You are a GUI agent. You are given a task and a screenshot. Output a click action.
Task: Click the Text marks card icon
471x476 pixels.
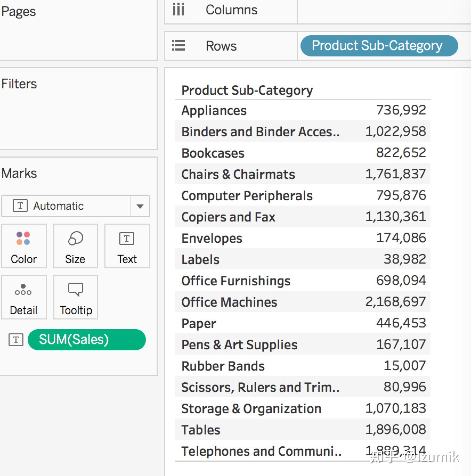[127, 238]
